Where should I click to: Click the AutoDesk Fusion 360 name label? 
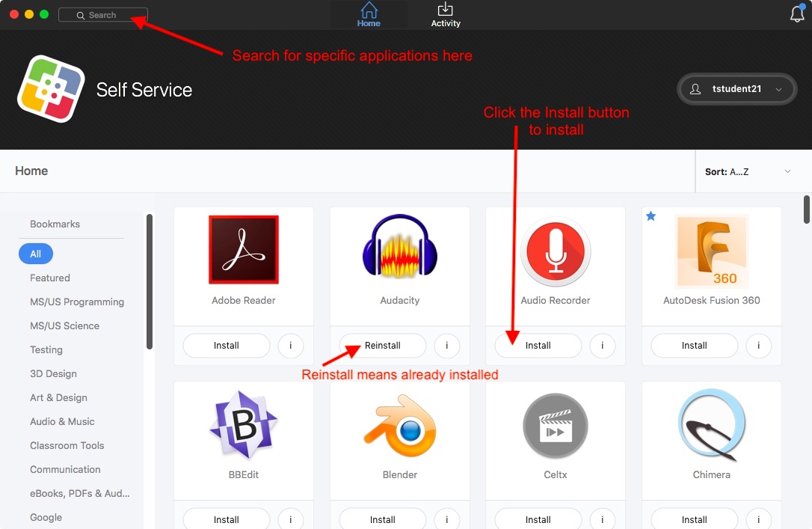pos(712,300)
